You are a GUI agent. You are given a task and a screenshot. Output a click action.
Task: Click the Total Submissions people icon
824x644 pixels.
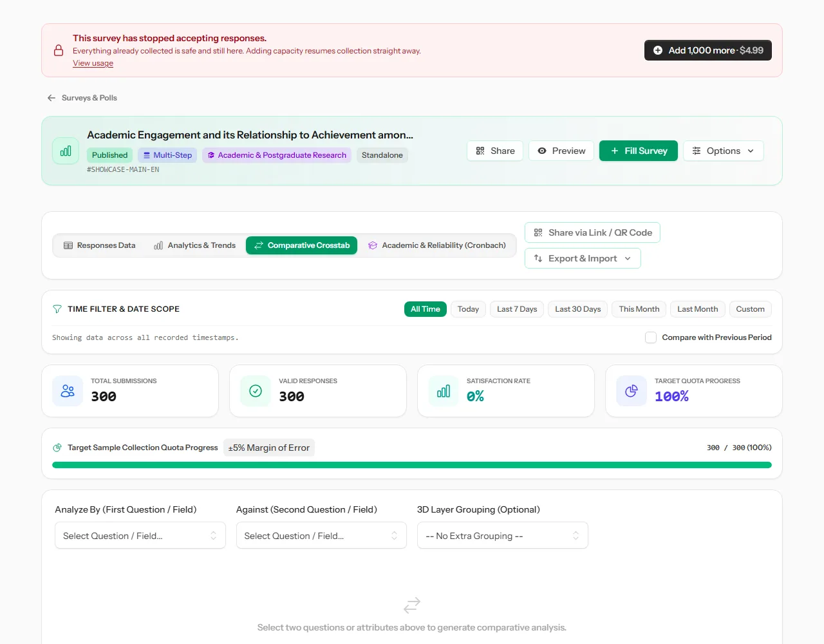(68, 391)
